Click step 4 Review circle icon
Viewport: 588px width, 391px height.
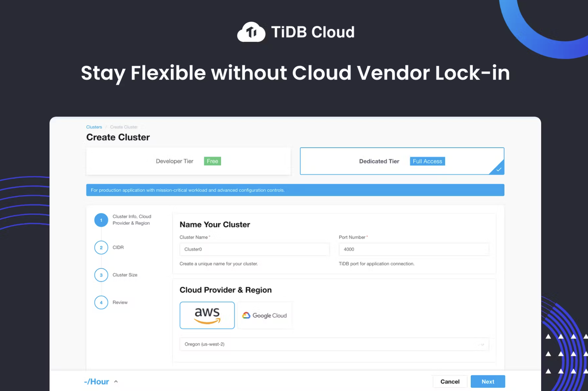coord(101,302)
